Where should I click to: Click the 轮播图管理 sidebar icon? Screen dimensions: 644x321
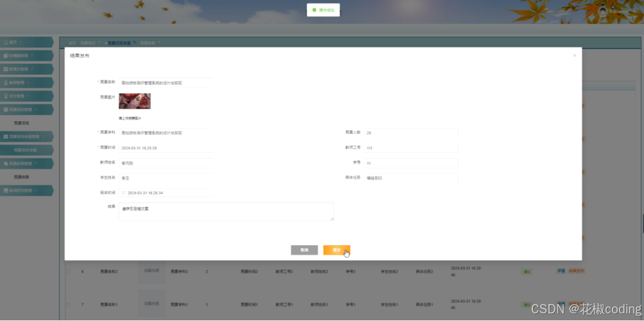6,55
